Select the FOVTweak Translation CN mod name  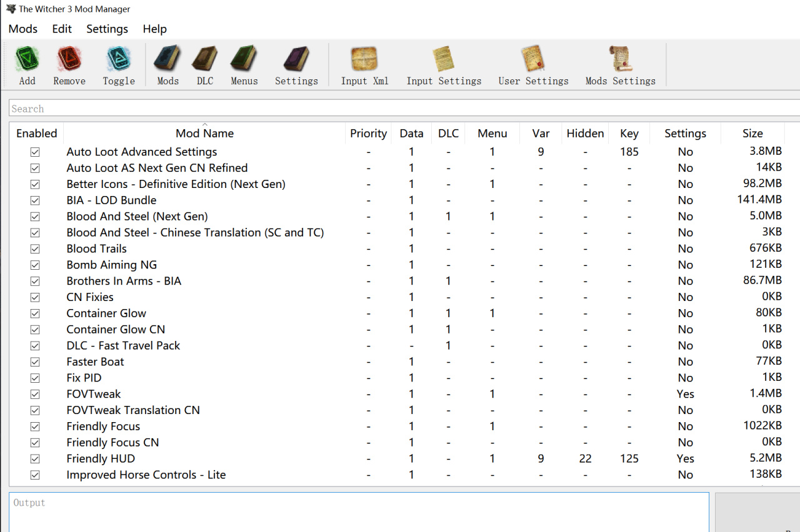pyautogui.click(x=133, y=410)
